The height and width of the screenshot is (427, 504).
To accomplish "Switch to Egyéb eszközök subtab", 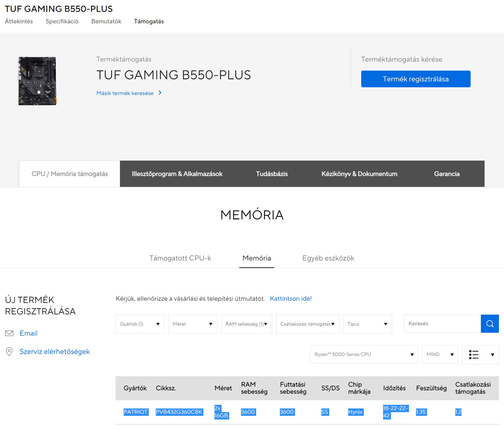I will click(x=328, y=258).
